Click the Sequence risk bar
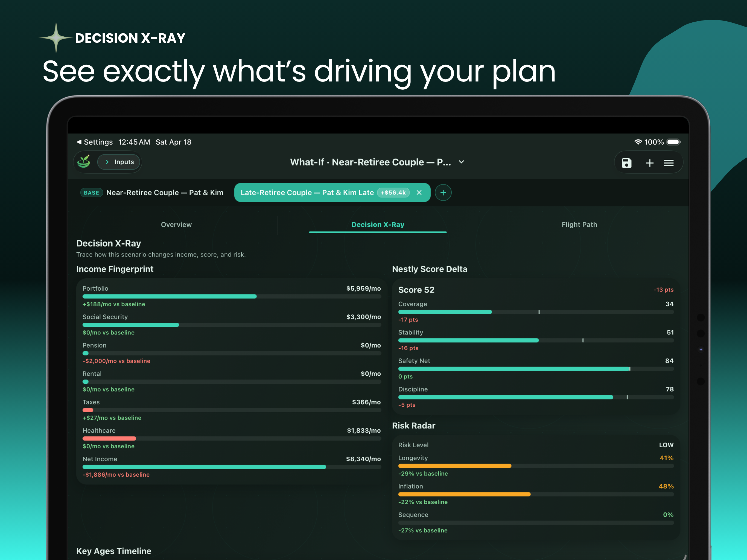Image resolution: width=747 pixels, height=560 pixels. [536, 523]
